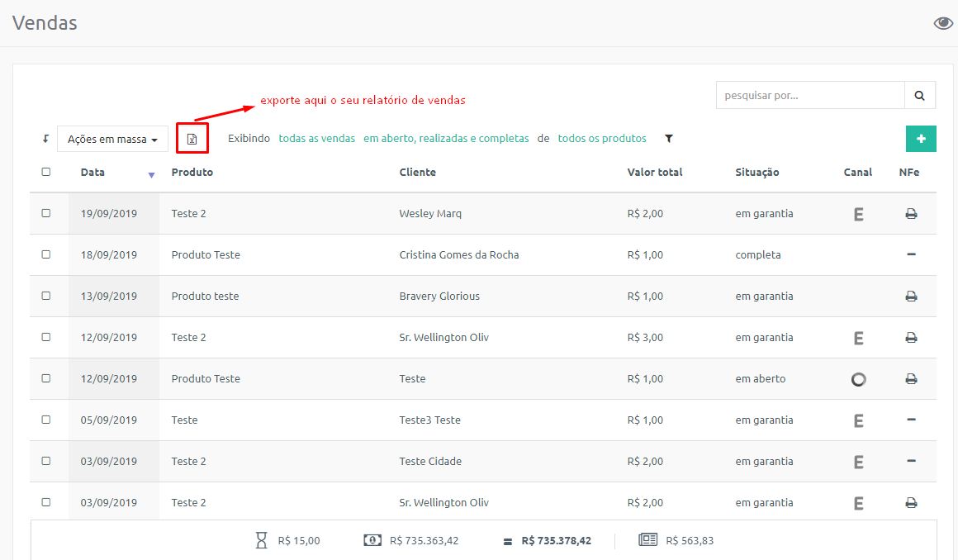
Task: Click the R$ 3,00 value cell
Action: pos(644,338)
